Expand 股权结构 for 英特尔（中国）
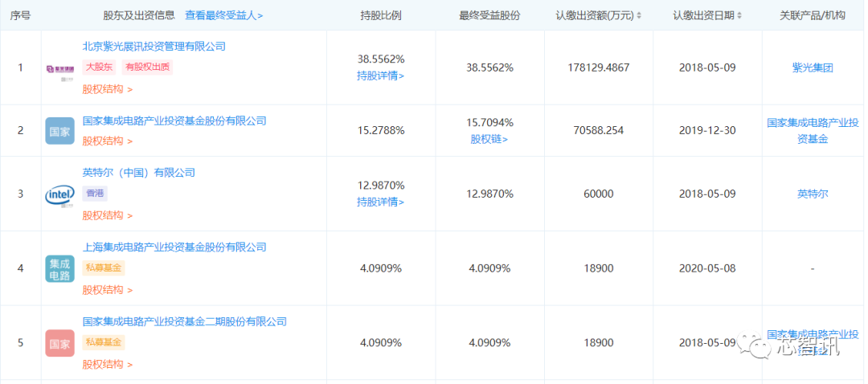 [108, 215]
